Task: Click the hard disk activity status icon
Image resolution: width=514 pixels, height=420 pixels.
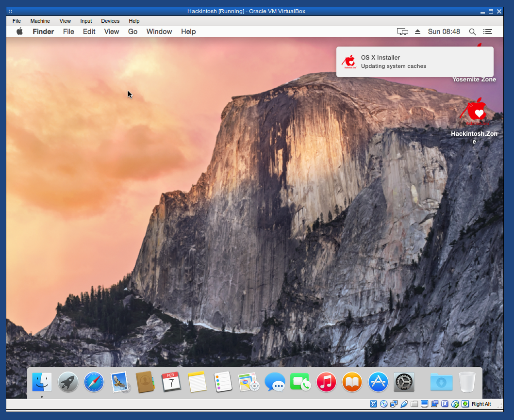Action: coord(373,404)
